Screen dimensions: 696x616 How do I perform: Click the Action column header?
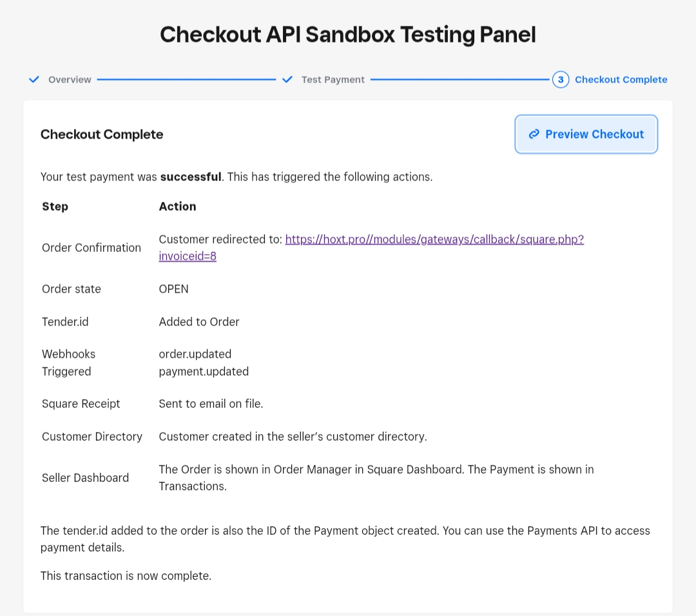tap(177, 207)
